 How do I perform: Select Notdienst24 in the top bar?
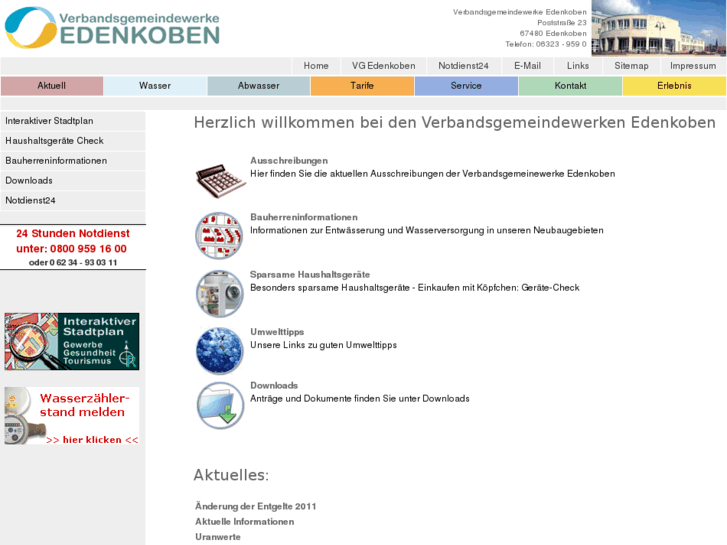pos(464,66)
